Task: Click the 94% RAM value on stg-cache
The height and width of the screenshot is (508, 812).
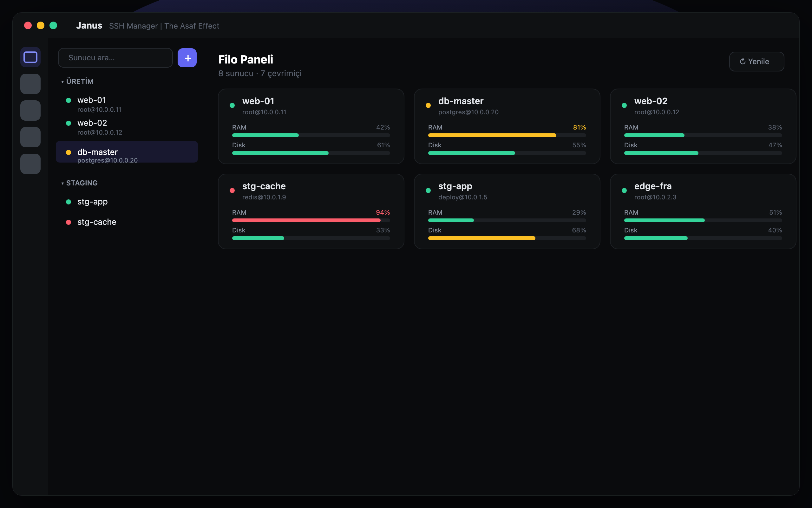Action: point(383,212)
